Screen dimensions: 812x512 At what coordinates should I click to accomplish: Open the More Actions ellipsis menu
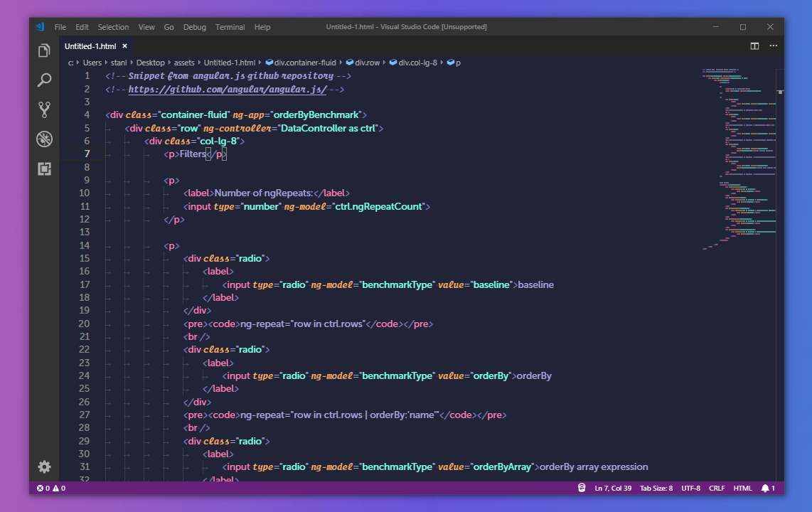point(773,46)
